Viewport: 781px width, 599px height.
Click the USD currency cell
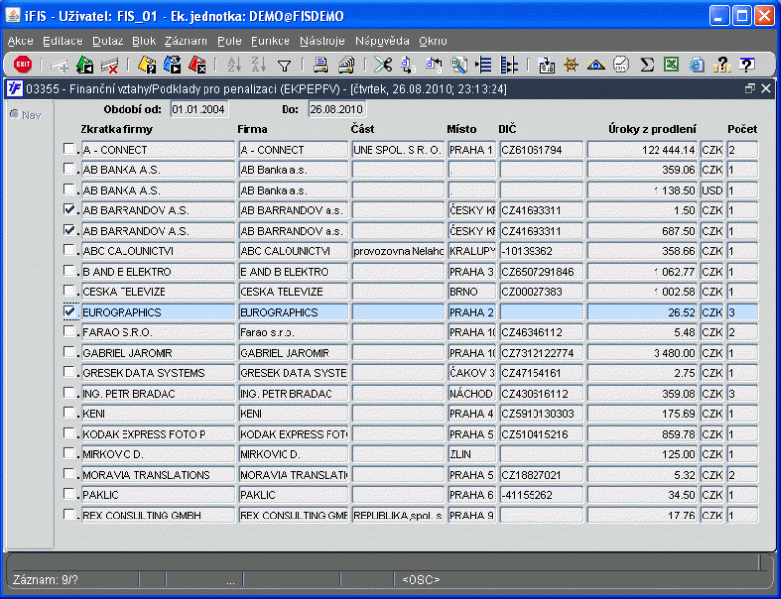point(712,190)
